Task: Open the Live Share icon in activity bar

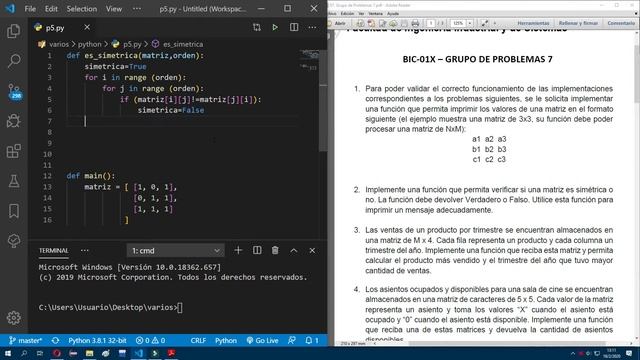Action: 13,240
